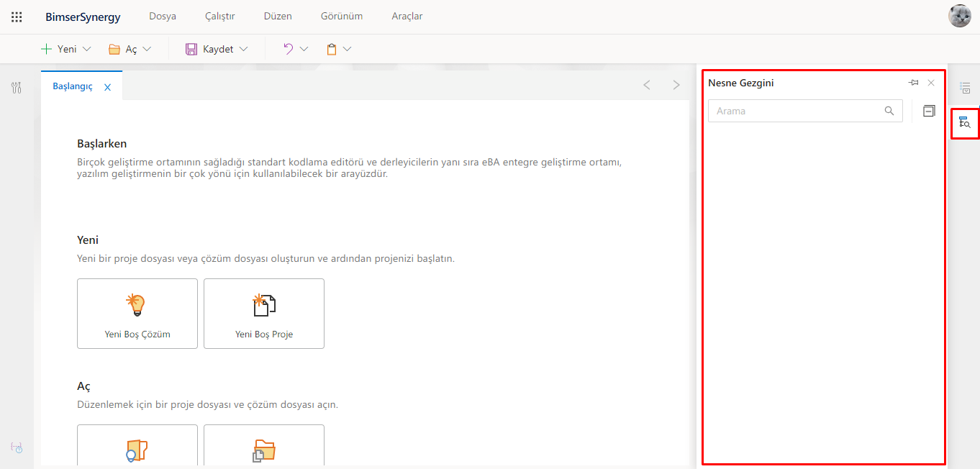Click the Yeni Boş Çözüm button
The width and height of the screenshot is (980, 469).
[x=137, y=314]
